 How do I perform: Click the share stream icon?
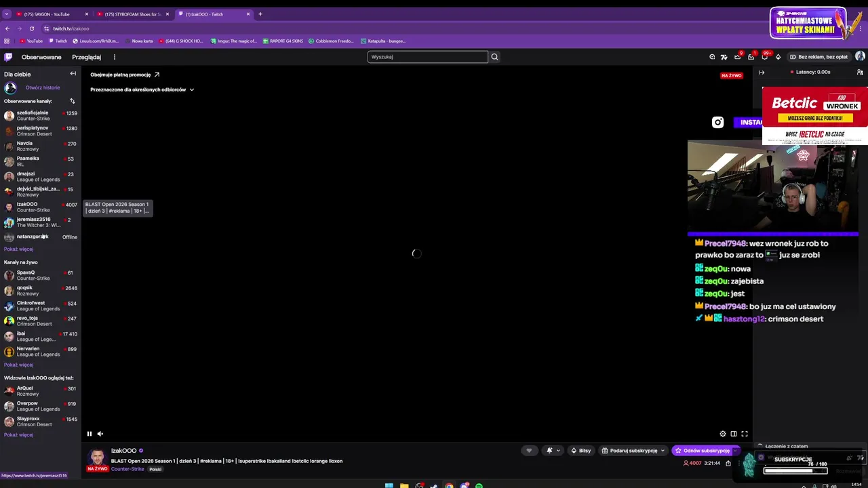pyautogui.click(x=728, y=464)
